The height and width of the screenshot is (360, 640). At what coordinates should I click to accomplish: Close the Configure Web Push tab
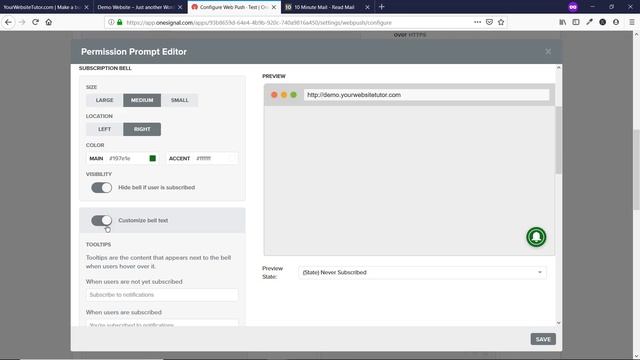point(273,7)
